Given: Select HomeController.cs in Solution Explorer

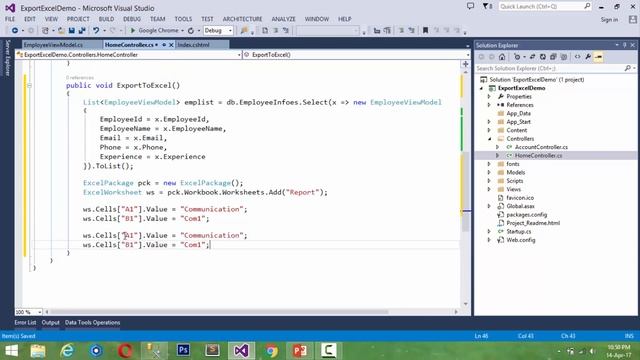Looking at the screenshot, I should click(x=538, y=156).
